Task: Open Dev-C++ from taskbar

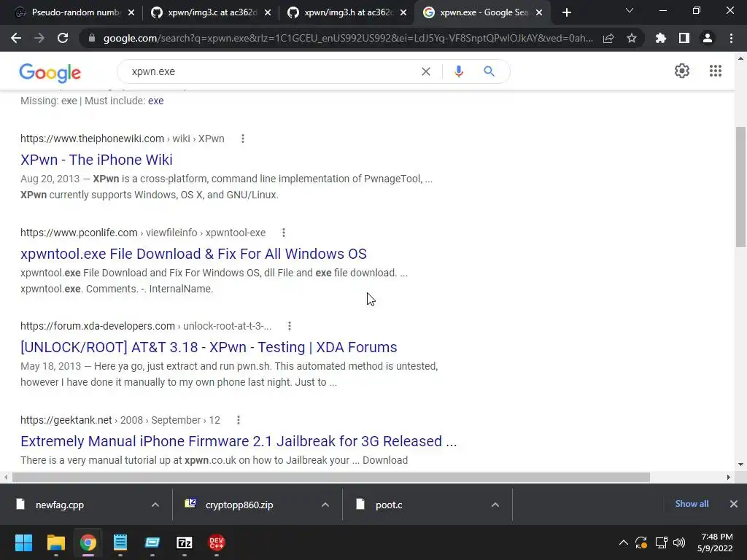Action: 216,542
